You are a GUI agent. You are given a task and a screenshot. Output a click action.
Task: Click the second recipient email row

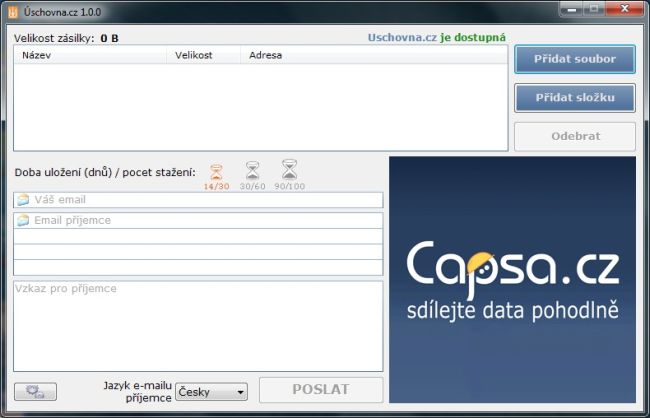198,236
